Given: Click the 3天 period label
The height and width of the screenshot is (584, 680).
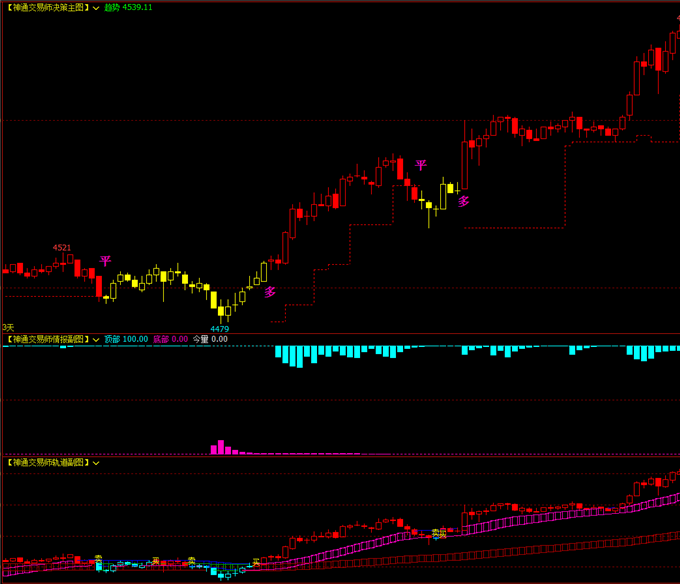Looking at the screenshot, I should pyautogui.click(x=8, y=327).
